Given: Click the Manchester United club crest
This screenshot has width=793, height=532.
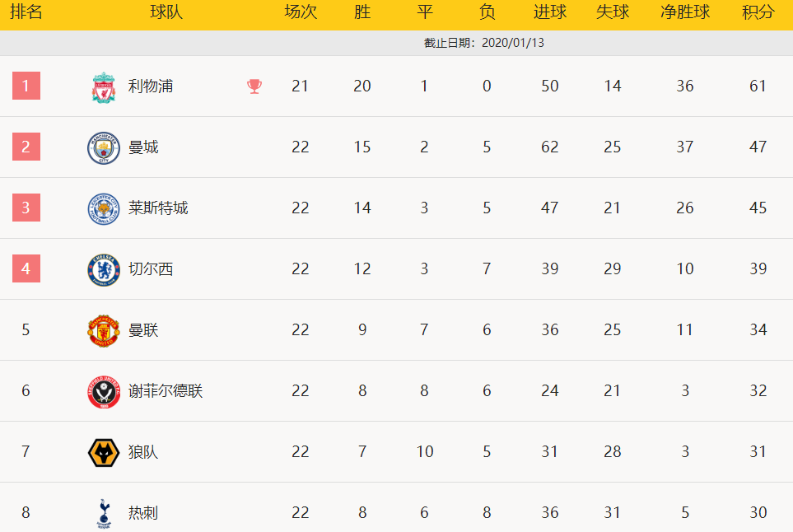Looking at the screenshot, I should pyautogui.click(x=104, y=331).
